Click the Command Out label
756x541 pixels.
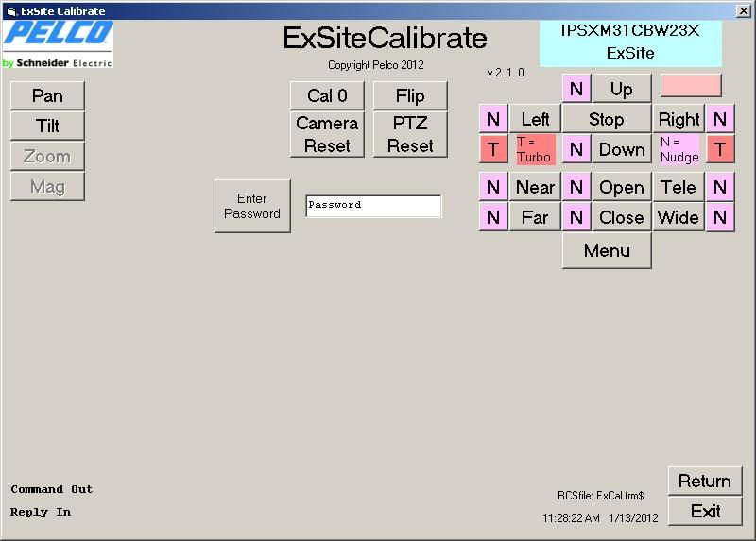click(x=52, y=489)
